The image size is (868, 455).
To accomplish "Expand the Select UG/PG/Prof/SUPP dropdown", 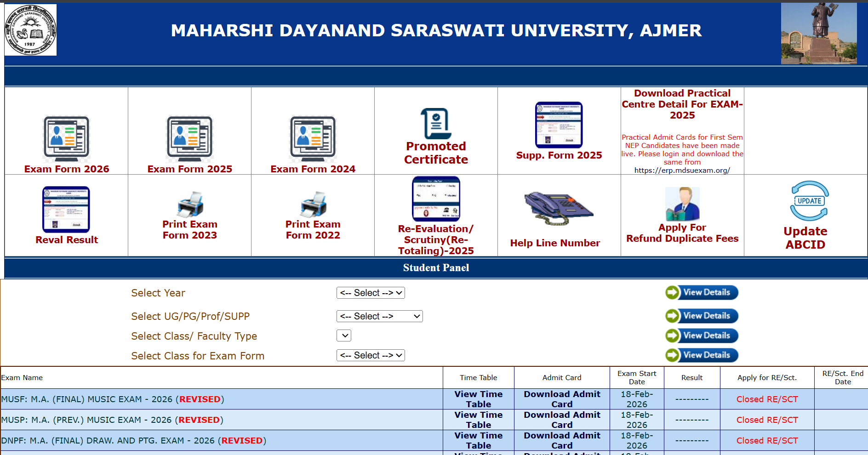I will click(379, 316).
